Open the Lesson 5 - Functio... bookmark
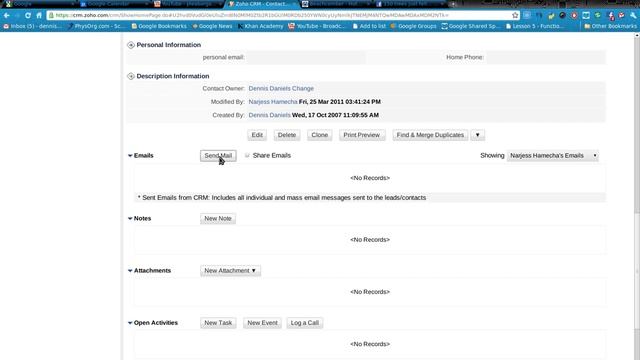The image size is (640, 360). coord(535,26)
